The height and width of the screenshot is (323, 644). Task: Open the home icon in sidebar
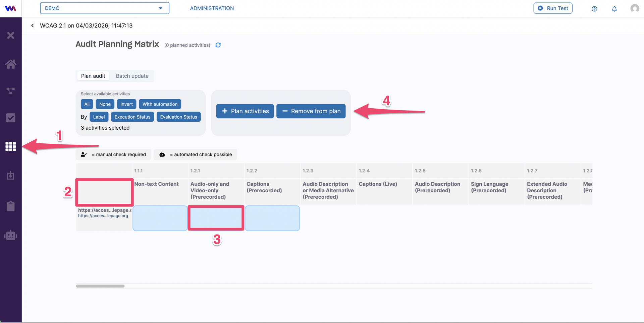pos(11,64)
